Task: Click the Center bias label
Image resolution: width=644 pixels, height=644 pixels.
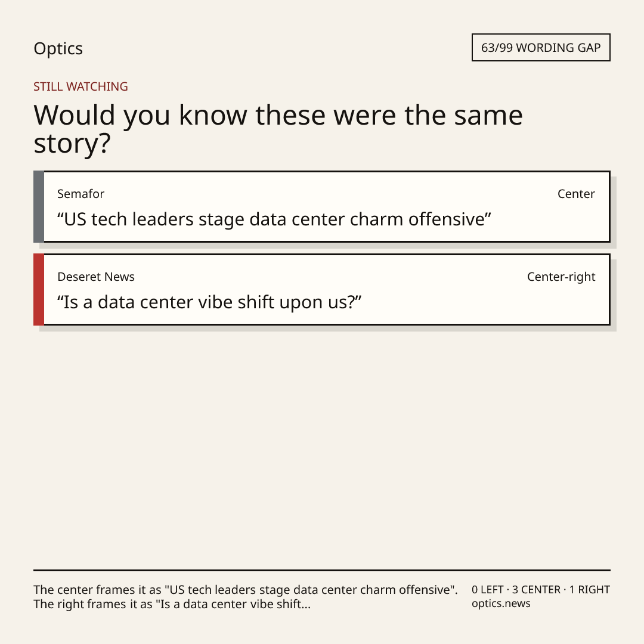Action: tap(576, 194)
